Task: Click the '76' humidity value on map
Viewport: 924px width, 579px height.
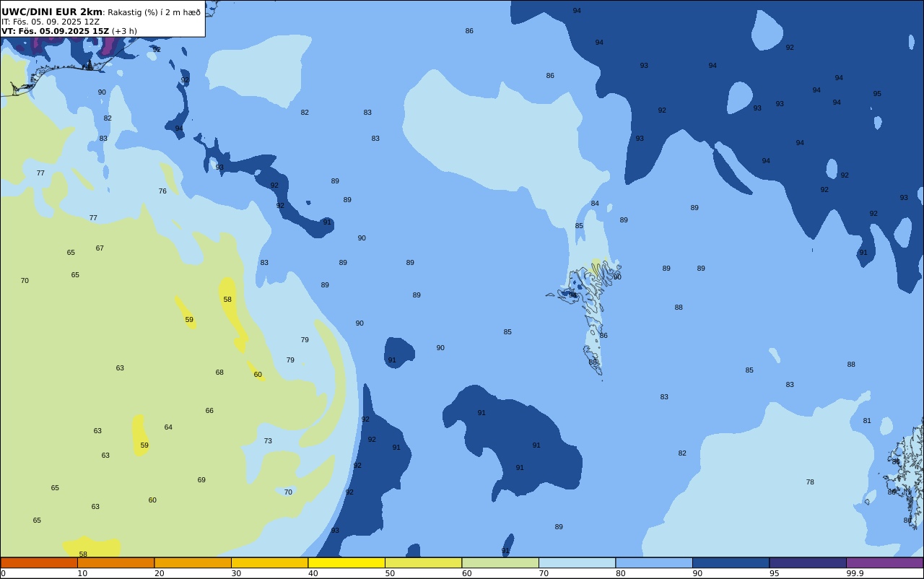Action: pos(162,191)
